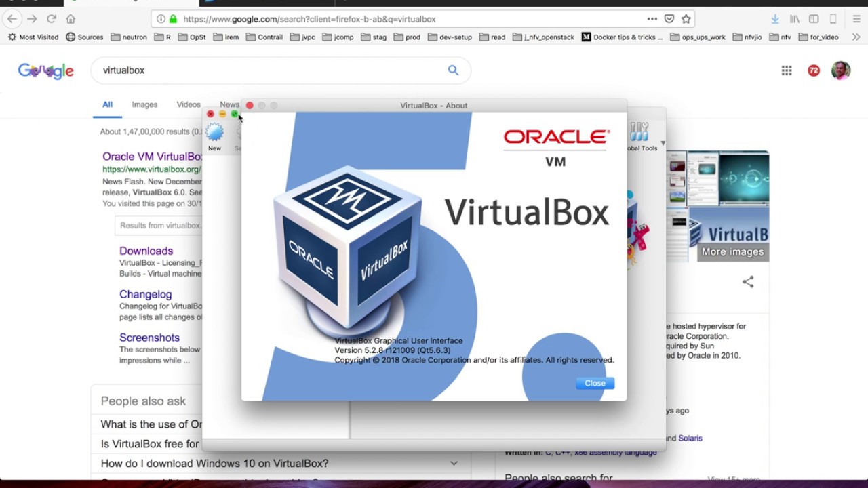
Task: Save page to Pocket
Action: [669, 19]
